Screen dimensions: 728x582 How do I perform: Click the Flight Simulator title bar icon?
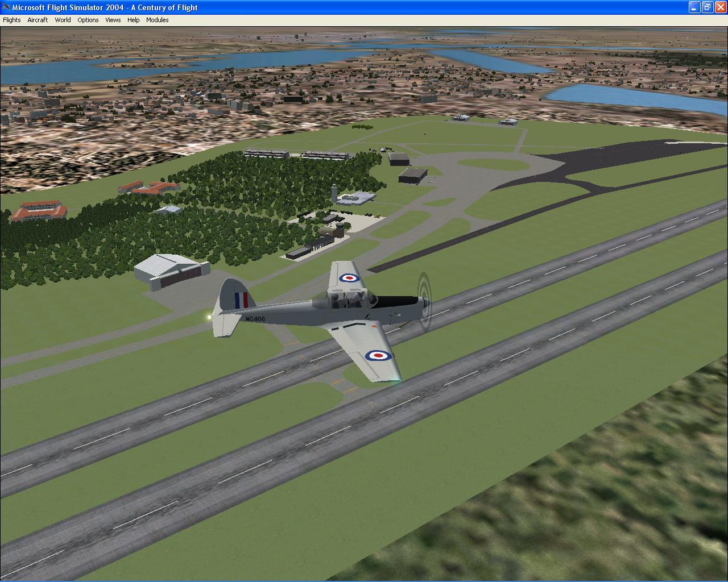pyautogui.click(x=6, y=7)
